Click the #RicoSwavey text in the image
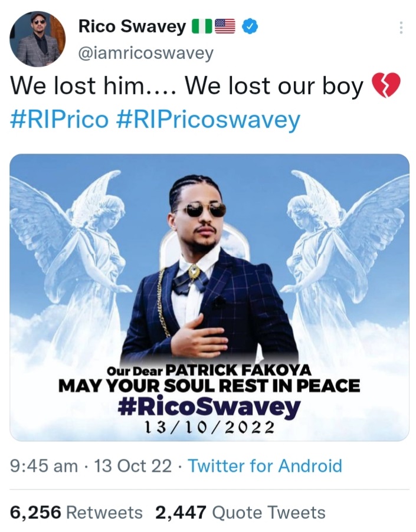Viewport: 416px width, 532px height. (209, 407)
